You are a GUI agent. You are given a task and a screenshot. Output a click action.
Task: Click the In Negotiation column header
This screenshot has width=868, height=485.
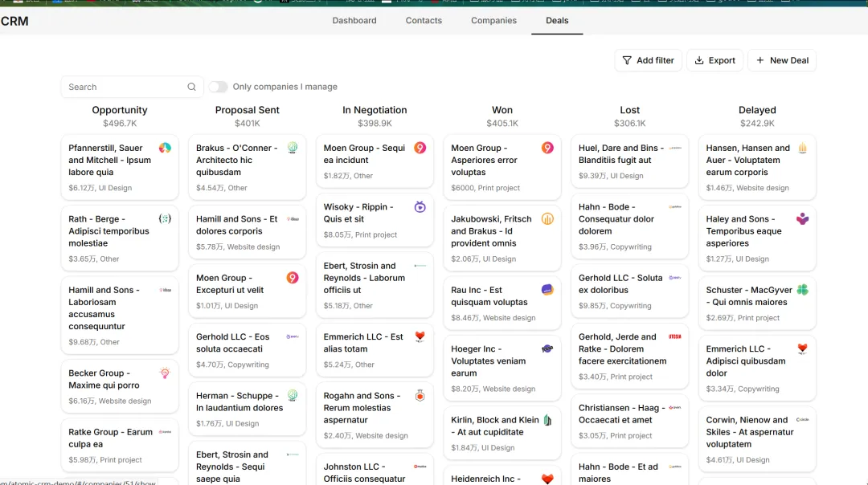point(375,110)
